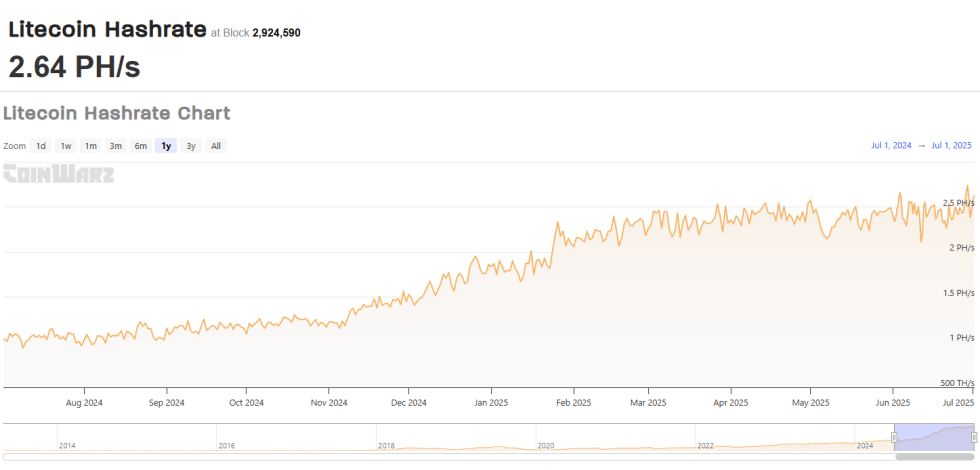This screenshot has width=980, height=470.
Task: Select the active 1y zoom button
Action: pos(166,146)
